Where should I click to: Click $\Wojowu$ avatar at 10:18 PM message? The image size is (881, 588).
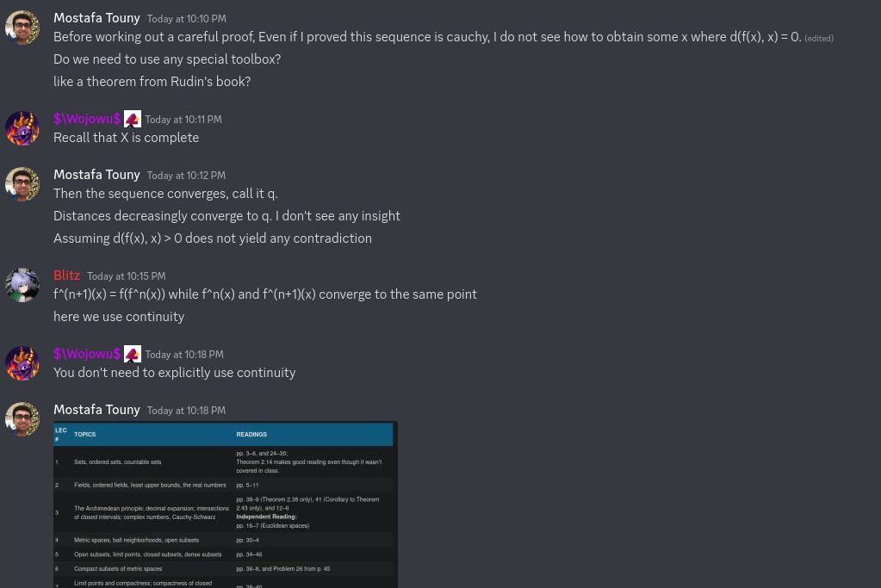coord(22,363)
